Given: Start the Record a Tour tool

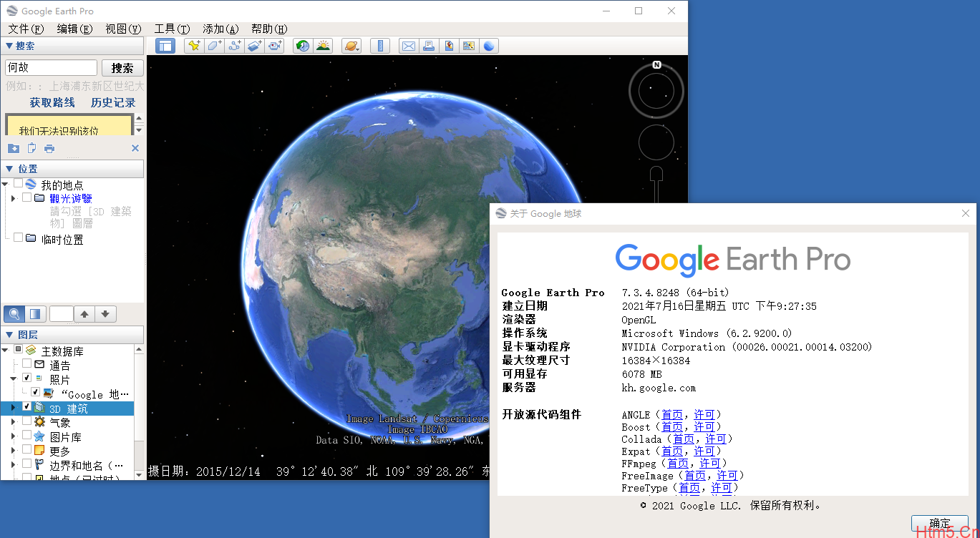Looking at the screenshot, I should coord(276,46).
